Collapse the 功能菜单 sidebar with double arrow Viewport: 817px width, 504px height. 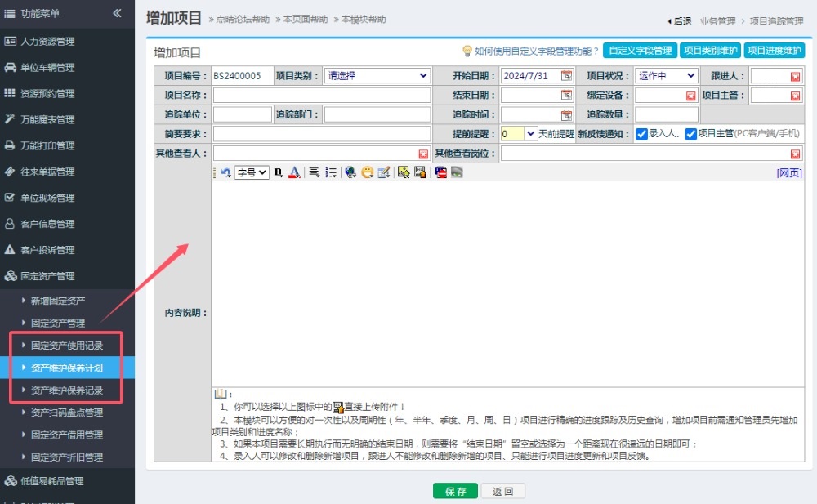pos(117,13)
